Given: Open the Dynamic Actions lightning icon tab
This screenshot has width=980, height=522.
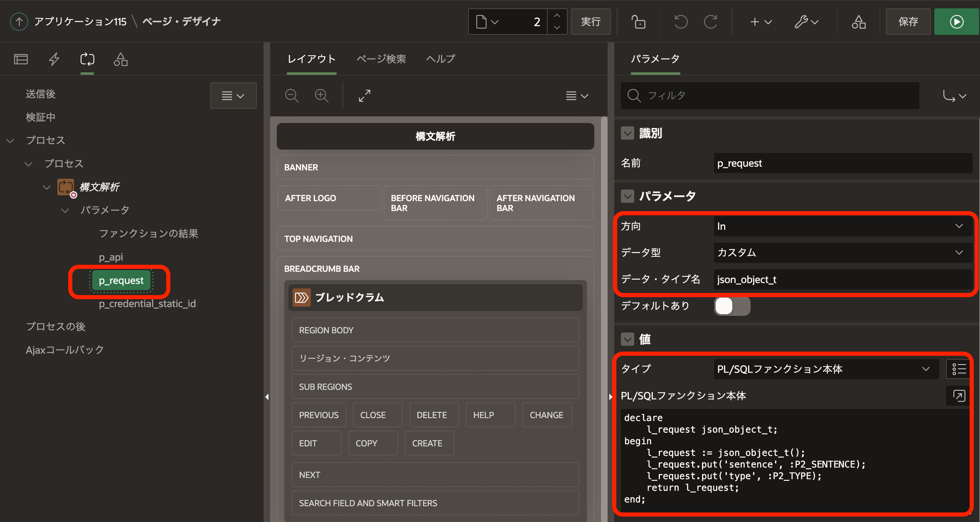Looking at the screenshot, I should tap(54, 59).
